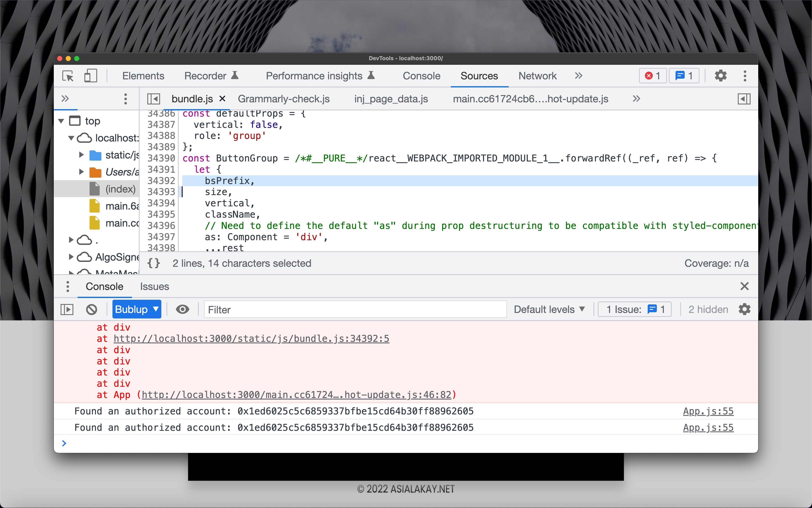Toggle device toolbar emulation icon
This screenshot has width=812, height=508.
(90, 76)
